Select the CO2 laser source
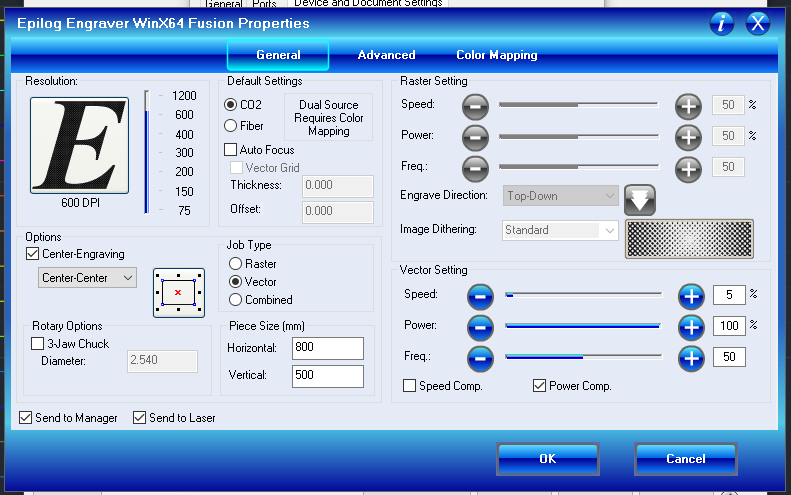This screenshot has width=791, height=495. point(231,104)
